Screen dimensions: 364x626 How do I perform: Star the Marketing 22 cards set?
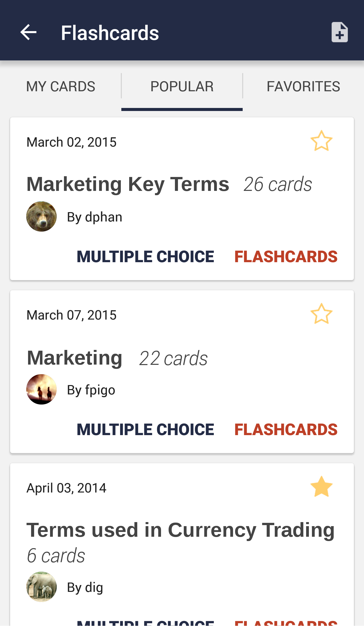click(x=321, y=314)
